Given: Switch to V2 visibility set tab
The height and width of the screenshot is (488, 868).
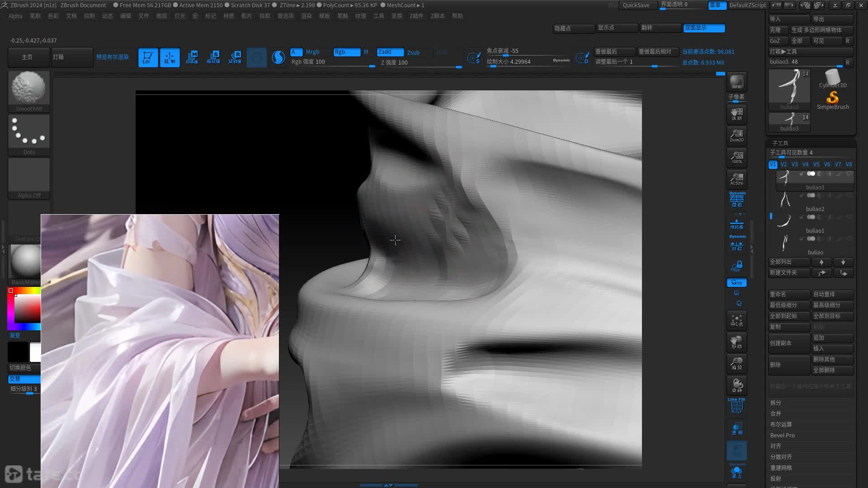Looking at the screenshot, I should coord(783,164).
